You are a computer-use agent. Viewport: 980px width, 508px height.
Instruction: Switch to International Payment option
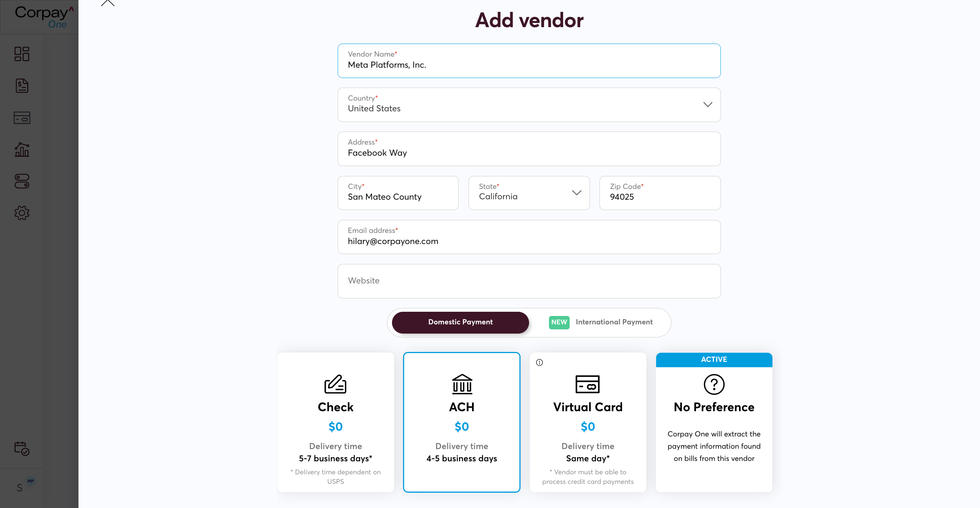point(601,322)
